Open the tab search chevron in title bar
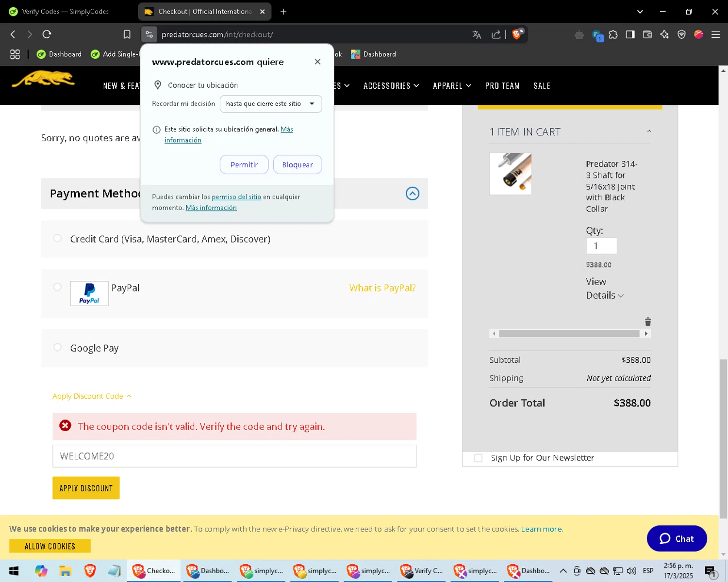This screenshot has height=582, width=728. pos(640,12)
